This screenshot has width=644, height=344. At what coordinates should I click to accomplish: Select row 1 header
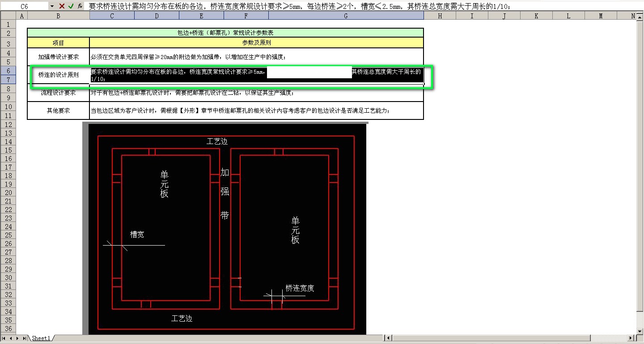click(x=8, y=24)
